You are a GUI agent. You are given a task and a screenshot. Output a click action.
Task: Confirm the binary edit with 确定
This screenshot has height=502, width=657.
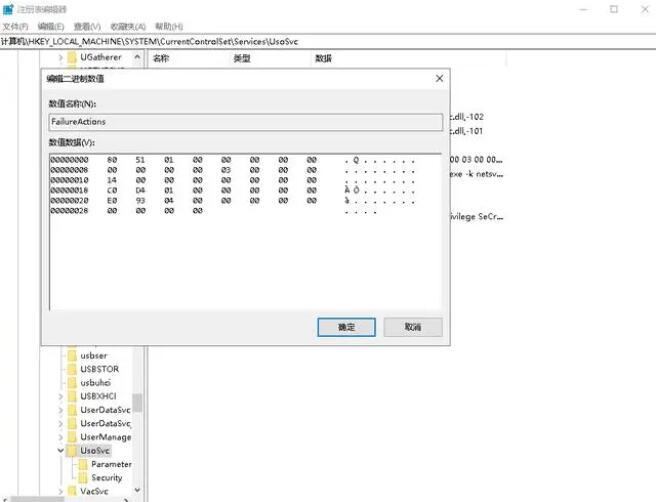346,327
